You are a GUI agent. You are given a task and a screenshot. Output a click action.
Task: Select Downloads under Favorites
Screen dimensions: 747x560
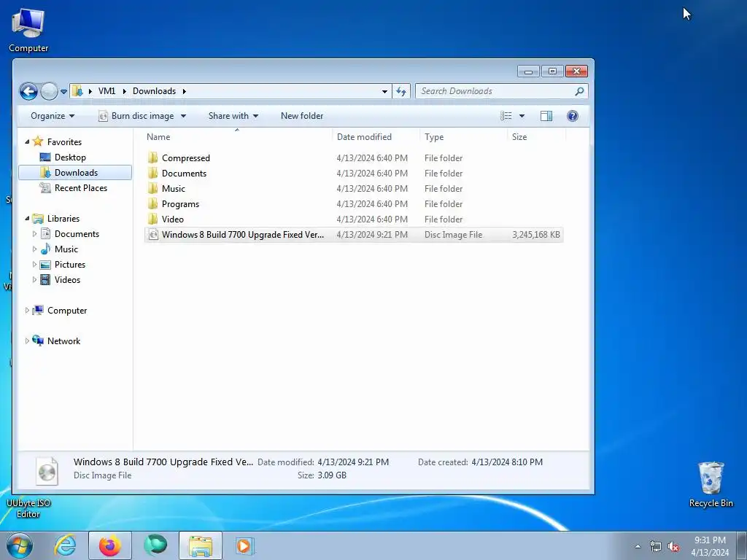[x=75, y=172]
